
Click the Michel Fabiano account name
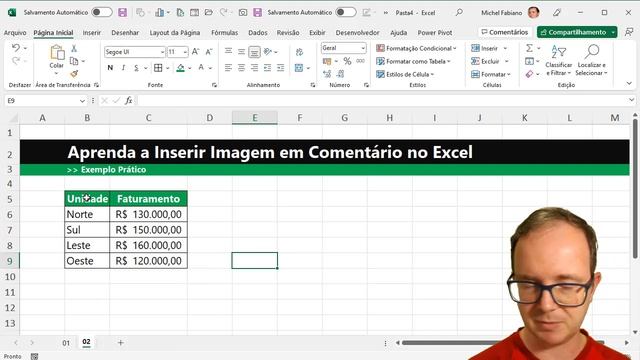click(x=502, y=13)
